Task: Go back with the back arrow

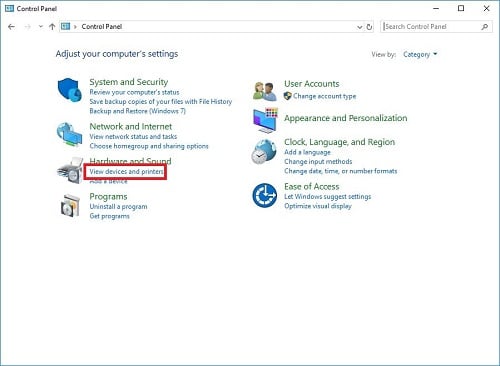Action: point(12,27)
